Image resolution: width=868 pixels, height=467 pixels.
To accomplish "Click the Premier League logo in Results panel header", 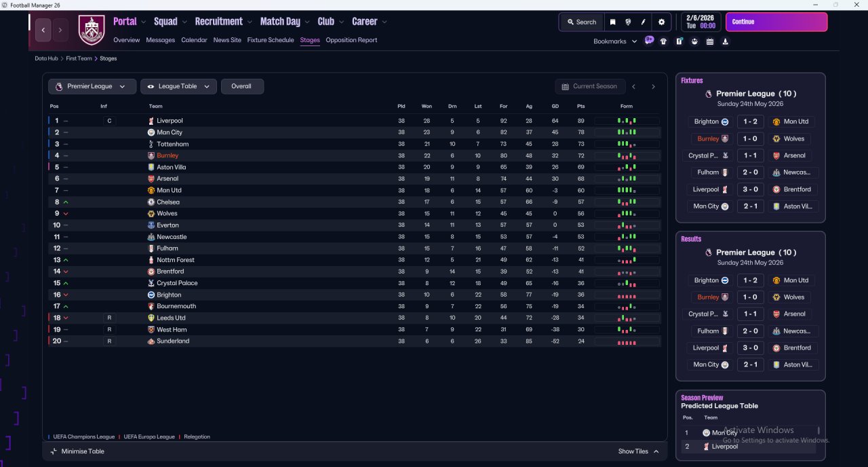I will pyautogui.click(x=709, y=253).
